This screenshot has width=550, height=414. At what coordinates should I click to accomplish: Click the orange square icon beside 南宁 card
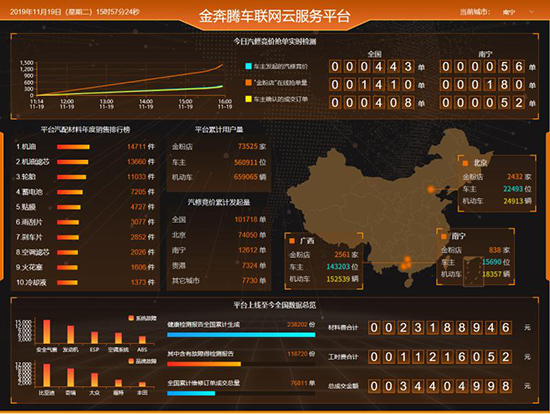(x=444, y=236)
